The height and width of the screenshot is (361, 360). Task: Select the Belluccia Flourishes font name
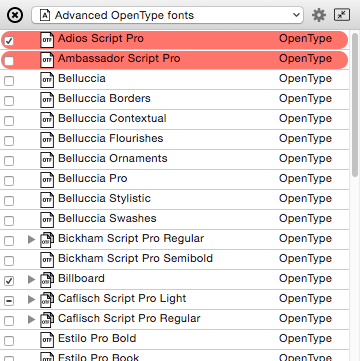111,138
